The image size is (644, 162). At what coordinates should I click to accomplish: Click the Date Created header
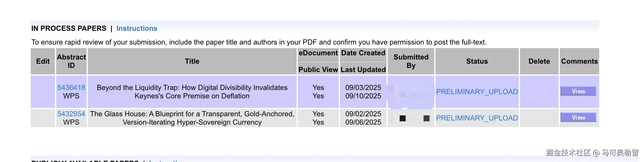pos(363,53)
